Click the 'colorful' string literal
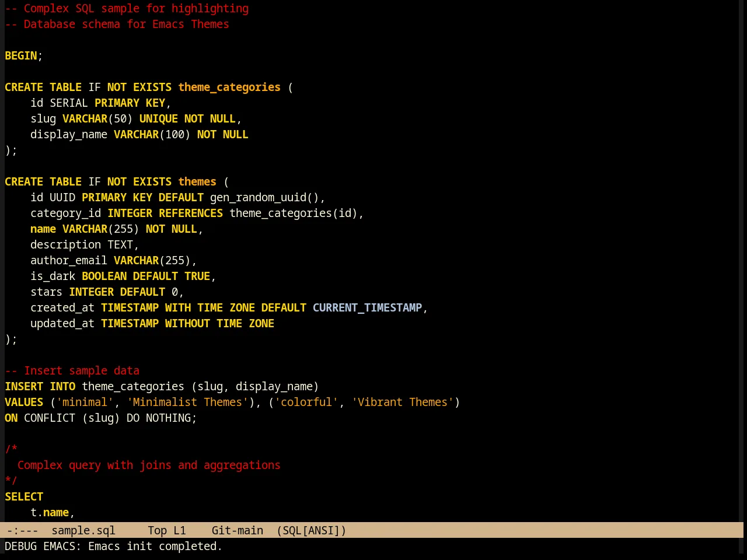This screenshot has height=560, width=747. click(x=306, y=402)
